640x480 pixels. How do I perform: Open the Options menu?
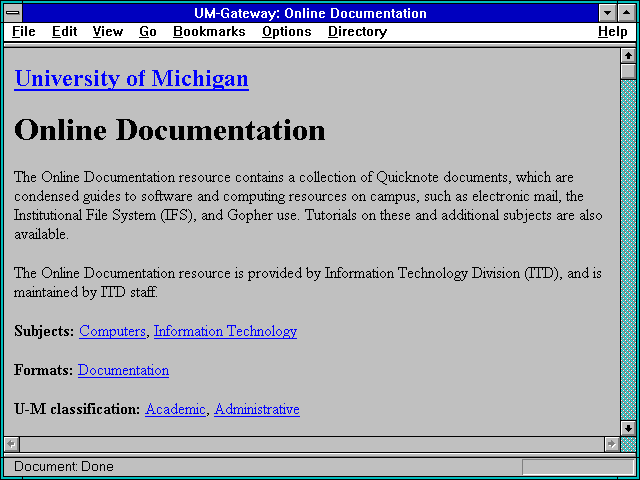tap(287, 32)
